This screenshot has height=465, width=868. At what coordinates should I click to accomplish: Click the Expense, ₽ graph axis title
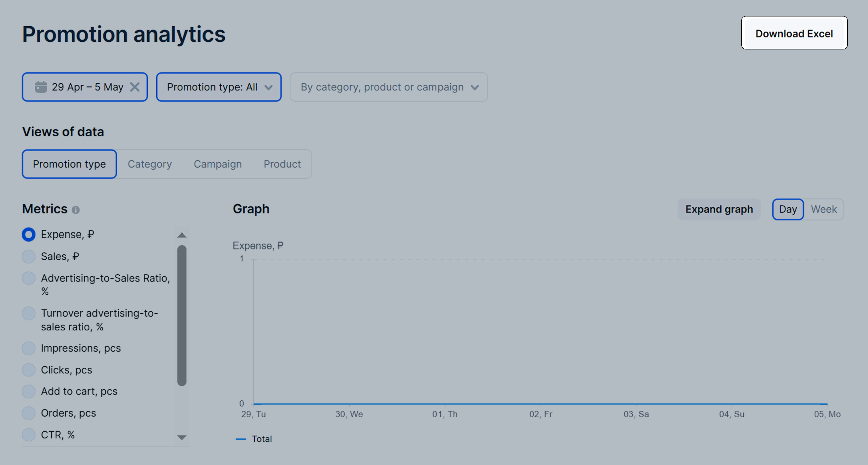[258, 246]
